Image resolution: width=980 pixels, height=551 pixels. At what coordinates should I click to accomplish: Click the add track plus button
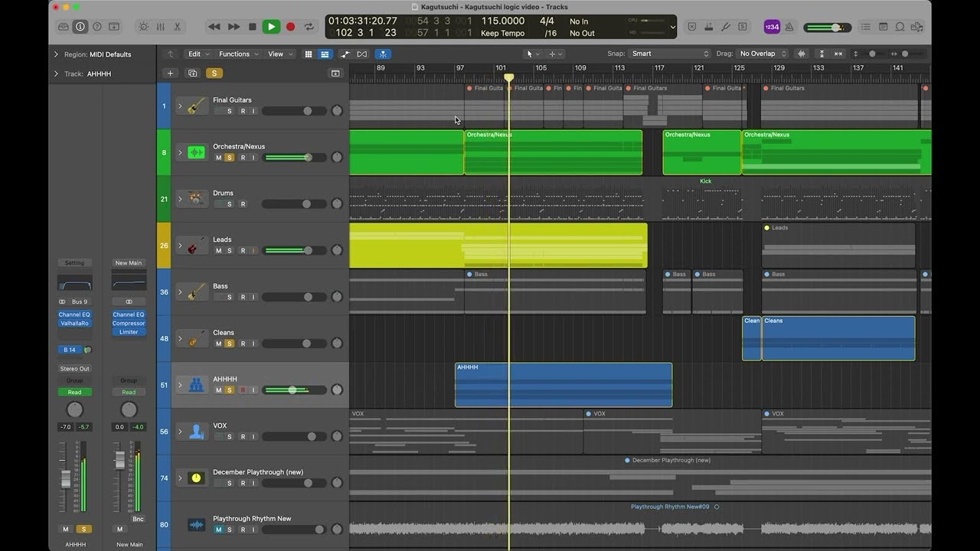point(170,73)
